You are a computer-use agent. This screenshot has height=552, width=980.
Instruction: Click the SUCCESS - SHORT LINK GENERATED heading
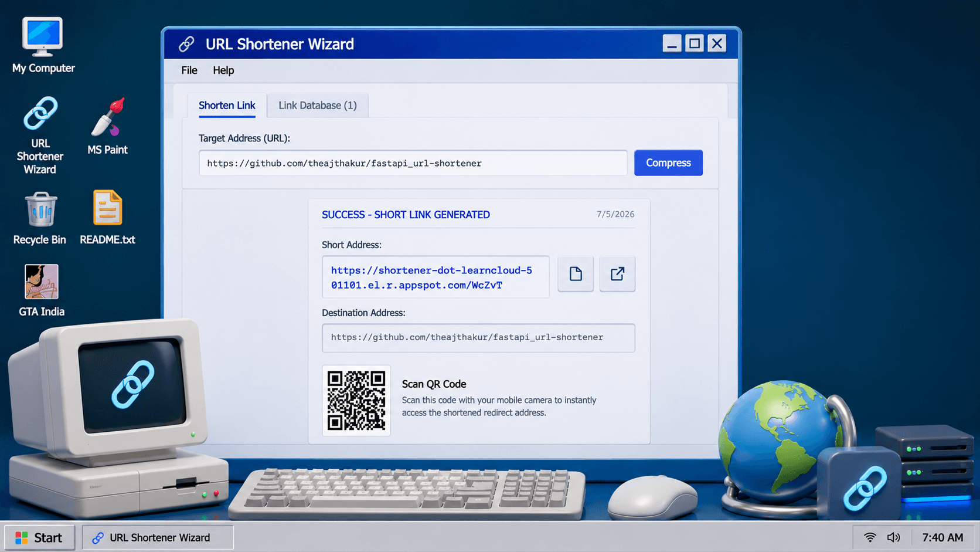pos(406,215)
